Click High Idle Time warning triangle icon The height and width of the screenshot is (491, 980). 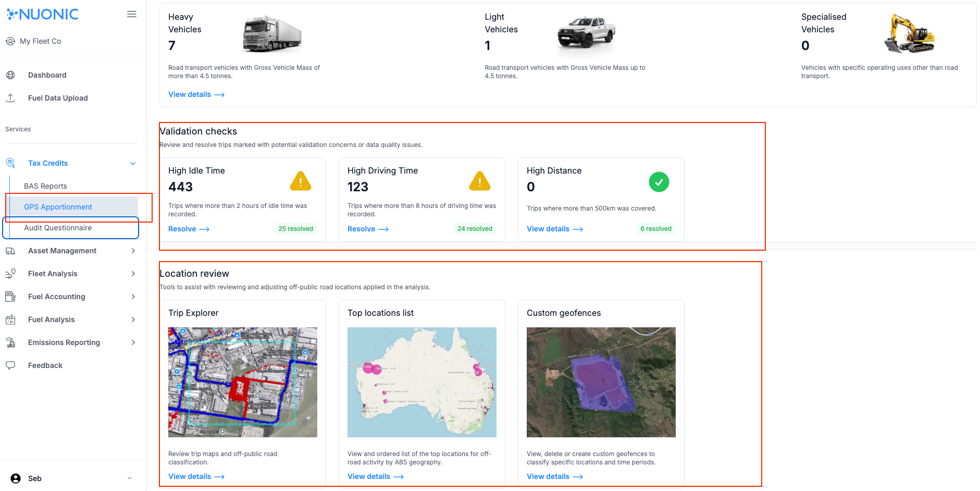pyautogui.click(x=301, y=181)
